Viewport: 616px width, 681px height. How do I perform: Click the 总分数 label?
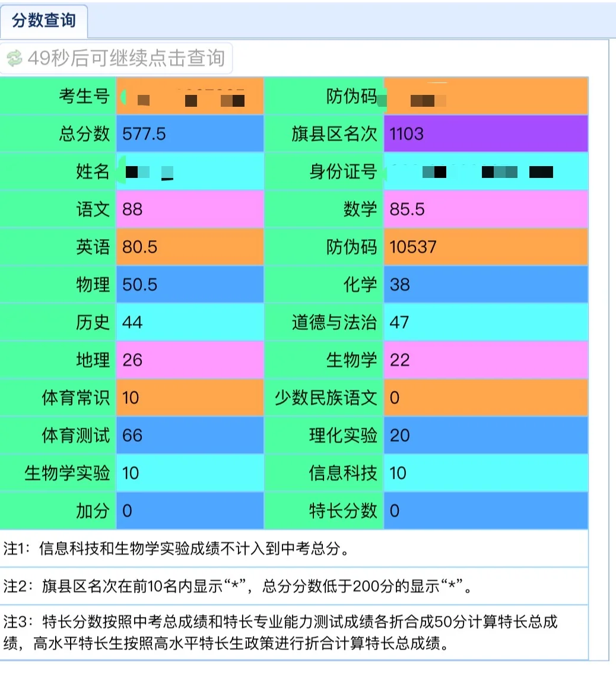(x=84, y=134)
